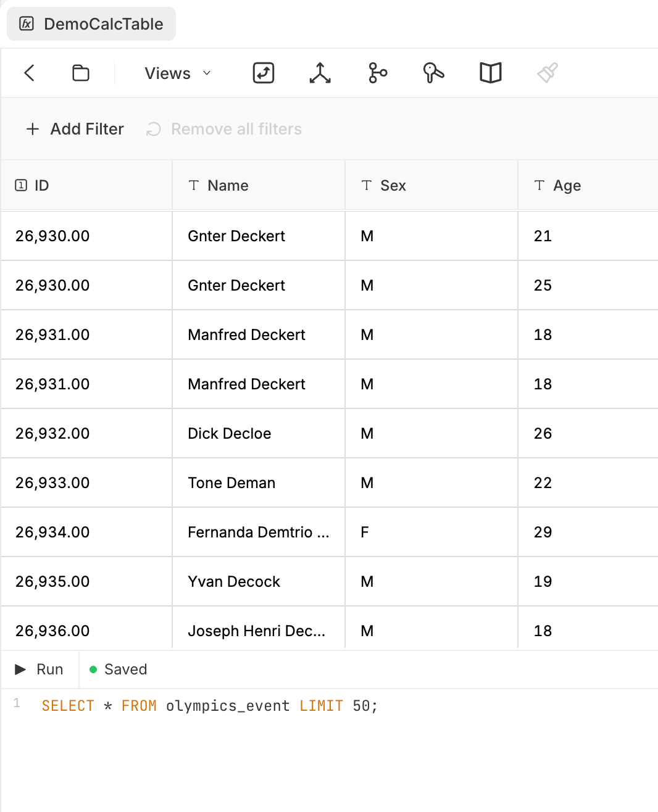Click the text-type icon beside Name header
Image resolution: width=658 pixels, height=812 pixels.
click(x=194, y=185)
